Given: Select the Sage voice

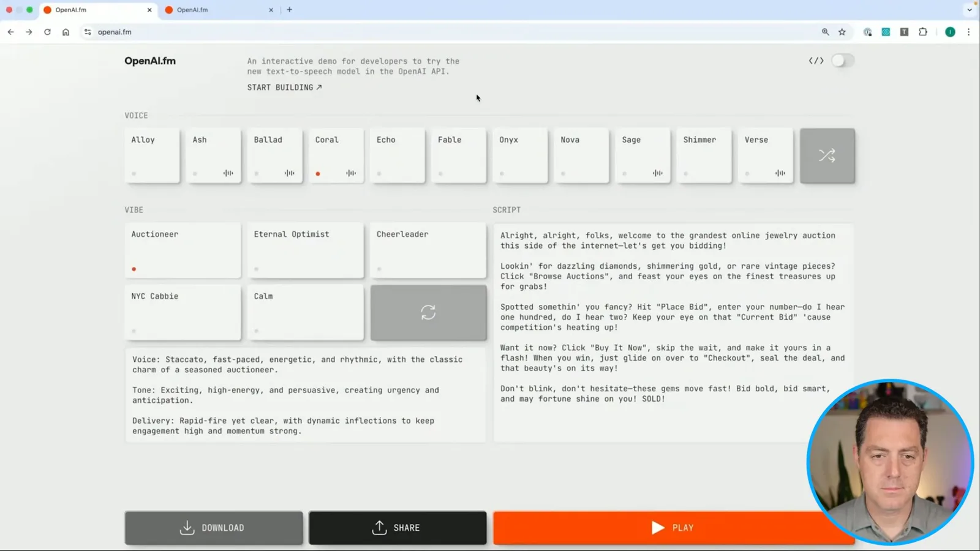Looking at the screenshot, I should 643,156.
